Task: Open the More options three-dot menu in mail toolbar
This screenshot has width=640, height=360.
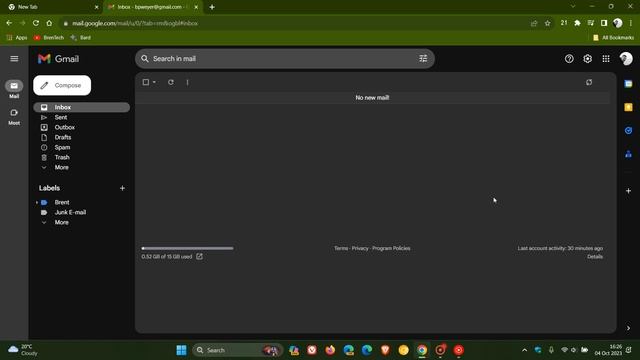Action: (187, 82)
